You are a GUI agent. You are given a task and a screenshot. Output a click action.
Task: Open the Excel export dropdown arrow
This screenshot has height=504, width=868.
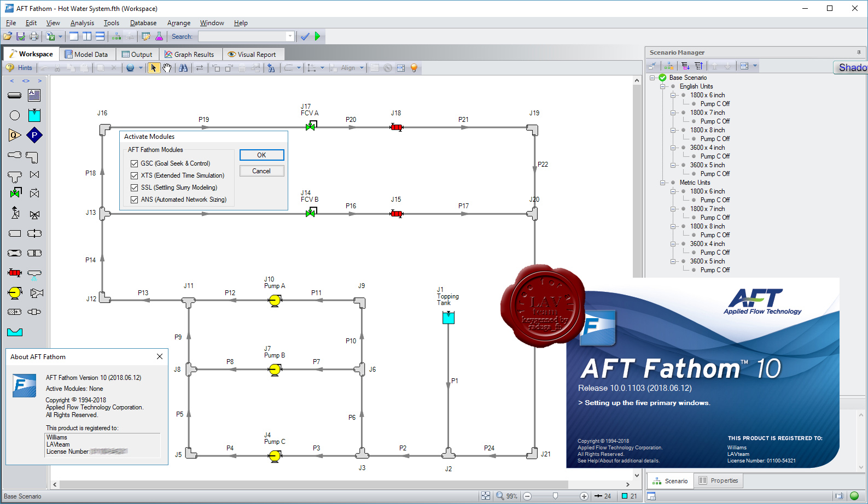coord(60,37)
